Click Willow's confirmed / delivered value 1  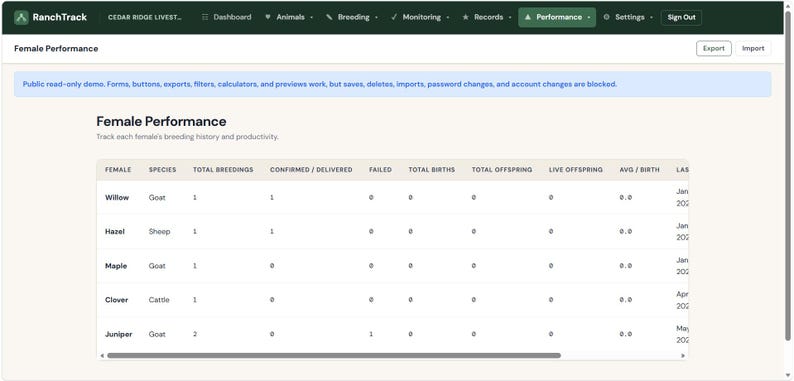(272, 198)
